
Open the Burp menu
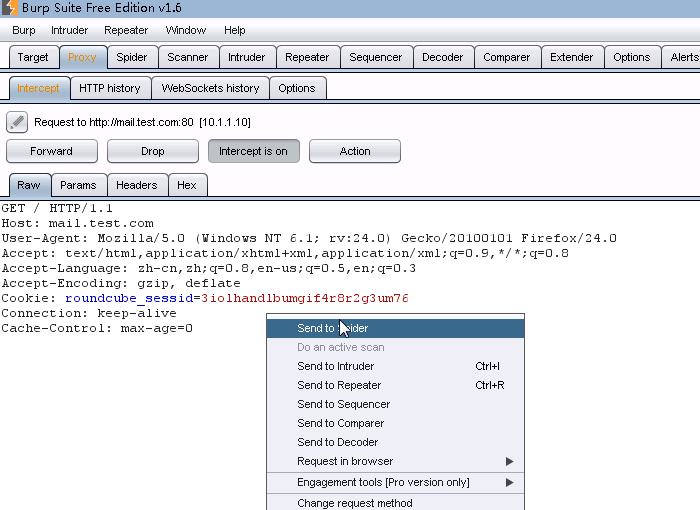tap(24, 30)
